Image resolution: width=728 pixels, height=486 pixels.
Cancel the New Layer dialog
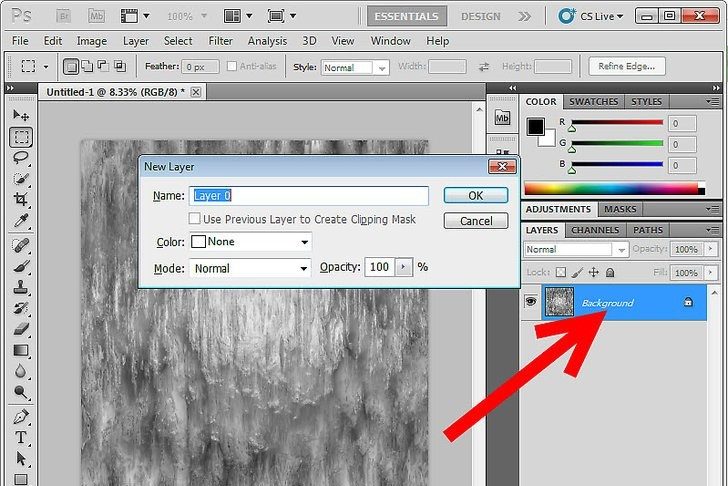475,221
